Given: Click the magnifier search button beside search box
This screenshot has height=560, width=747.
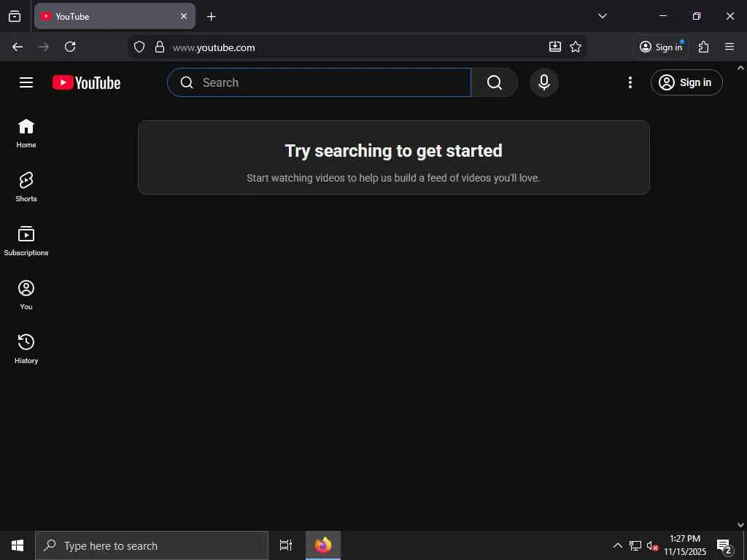Looking at the screenshot, I should coord(495,82).
